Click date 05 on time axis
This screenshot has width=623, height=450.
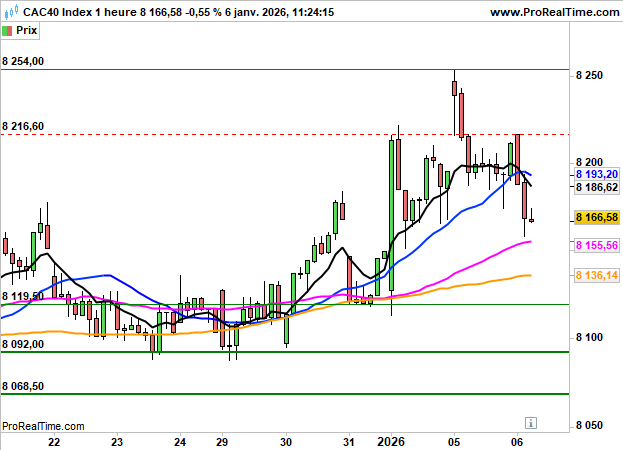454,442
